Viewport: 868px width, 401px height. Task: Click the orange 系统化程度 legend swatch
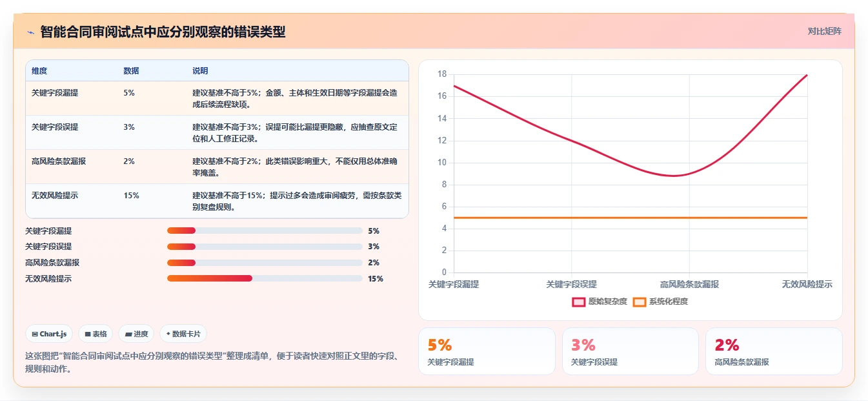(x=639, y=302)
